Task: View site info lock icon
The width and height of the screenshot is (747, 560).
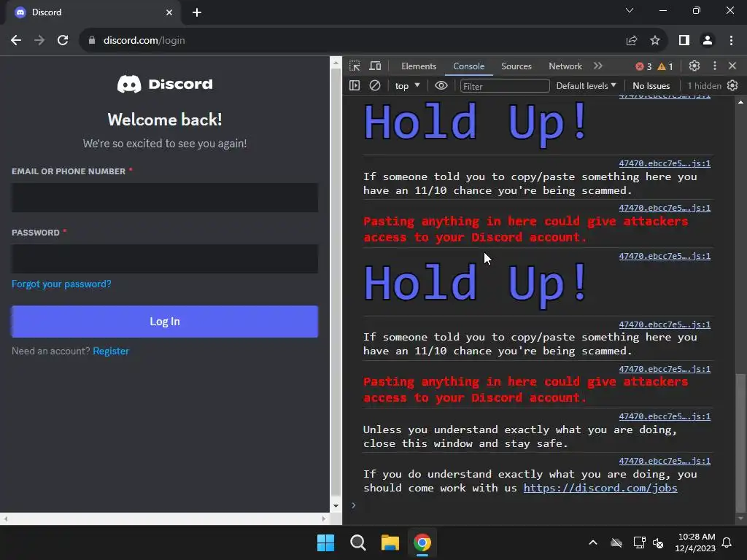Action: click(92, 41)
